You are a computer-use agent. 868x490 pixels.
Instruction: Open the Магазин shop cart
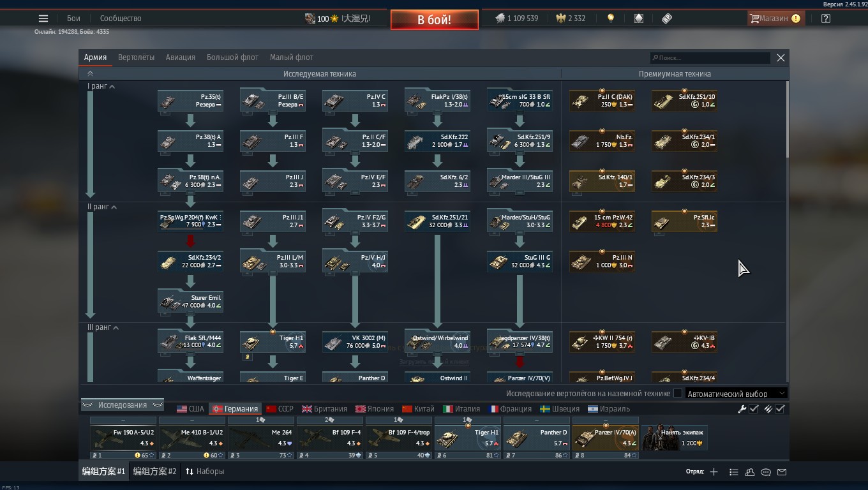tap(775, 19)
